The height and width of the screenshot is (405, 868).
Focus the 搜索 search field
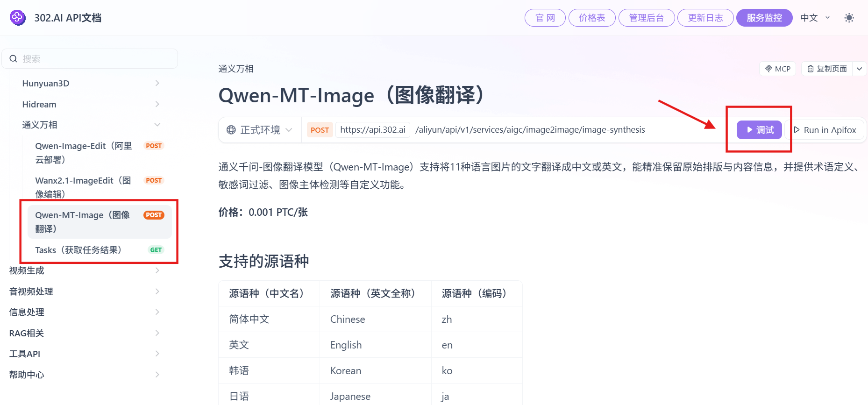coord(90,59)
